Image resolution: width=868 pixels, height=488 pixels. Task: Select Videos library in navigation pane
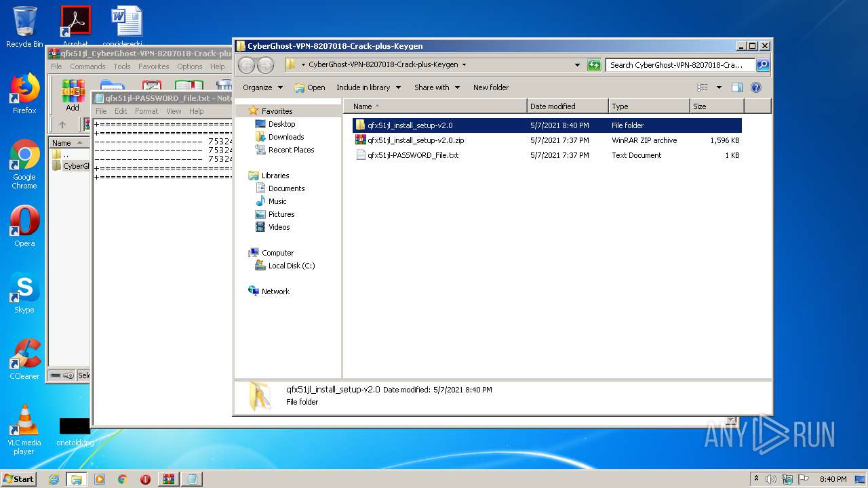[279, 227]
